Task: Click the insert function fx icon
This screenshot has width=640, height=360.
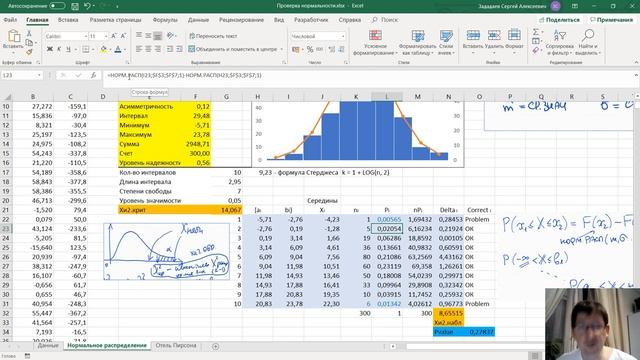Action: tap(93, 75)
